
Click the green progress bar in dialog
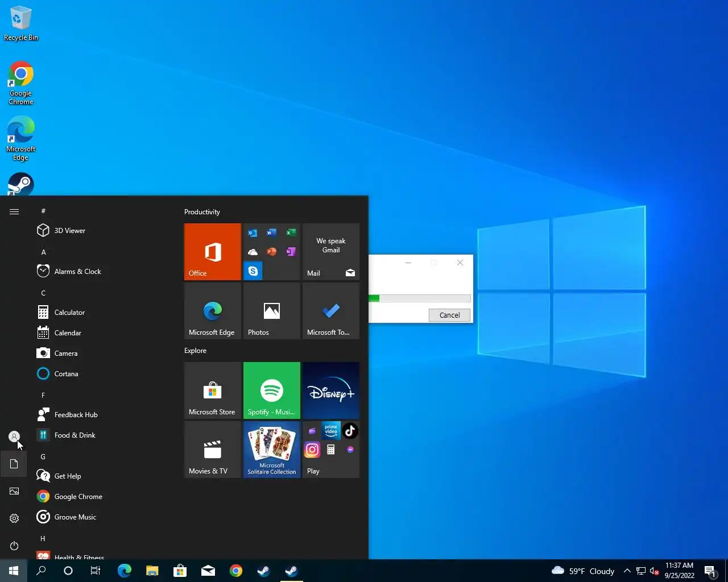pyautogui.click(x=420, y=298)
